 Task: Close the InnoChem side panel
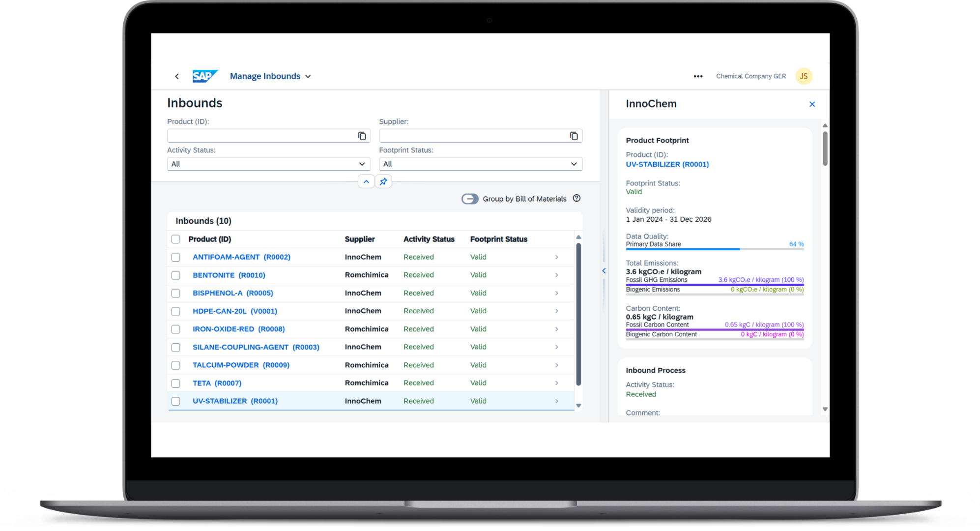point(812,104)
